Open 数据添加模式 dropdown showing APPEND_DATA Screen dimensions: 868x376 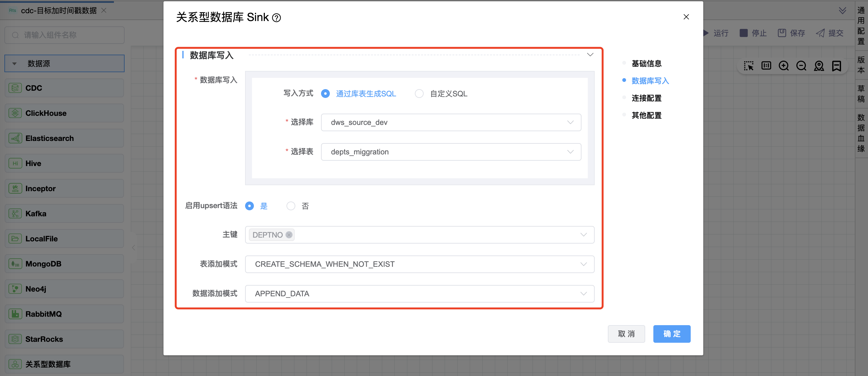419,293
